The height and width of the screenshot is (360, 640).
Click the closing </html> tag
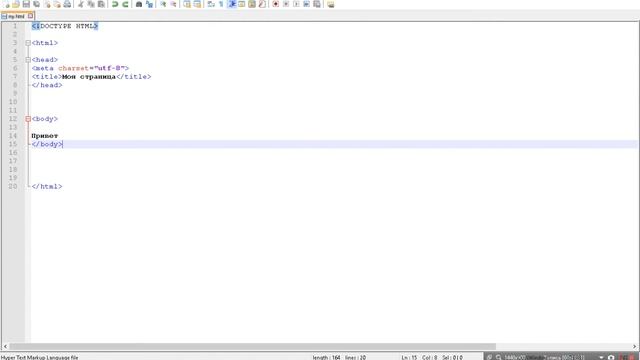click(x=47, y=187)
